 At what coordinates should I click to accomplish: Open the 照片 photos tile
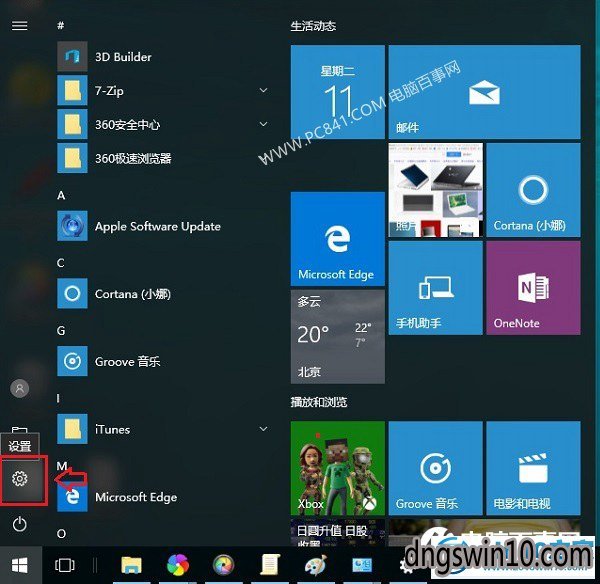pyautogui.click(x=435, y=190)
